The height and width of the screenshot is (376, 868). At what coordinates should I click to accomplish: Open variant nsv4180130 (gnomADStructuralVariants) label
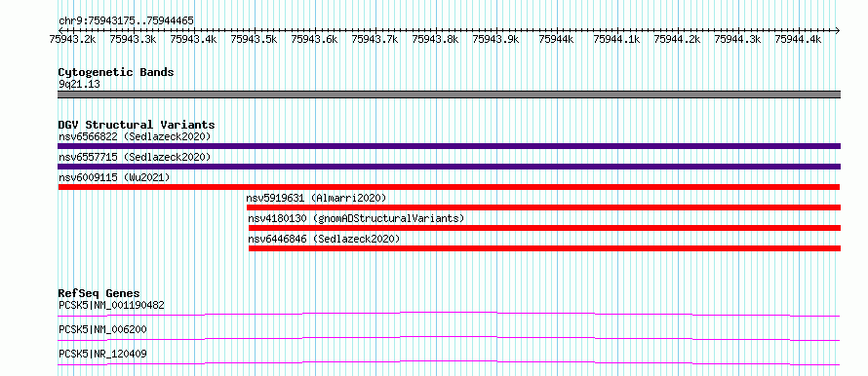point(357,218)
